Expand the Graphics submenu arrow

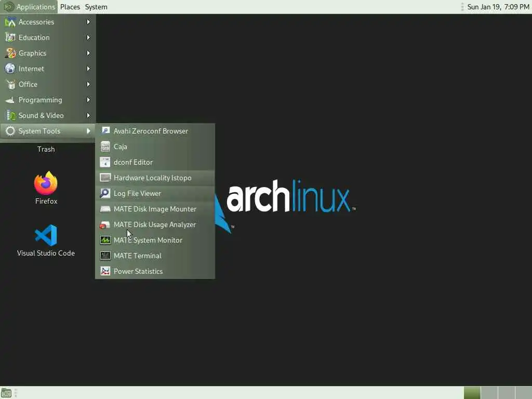coord(88,53)
